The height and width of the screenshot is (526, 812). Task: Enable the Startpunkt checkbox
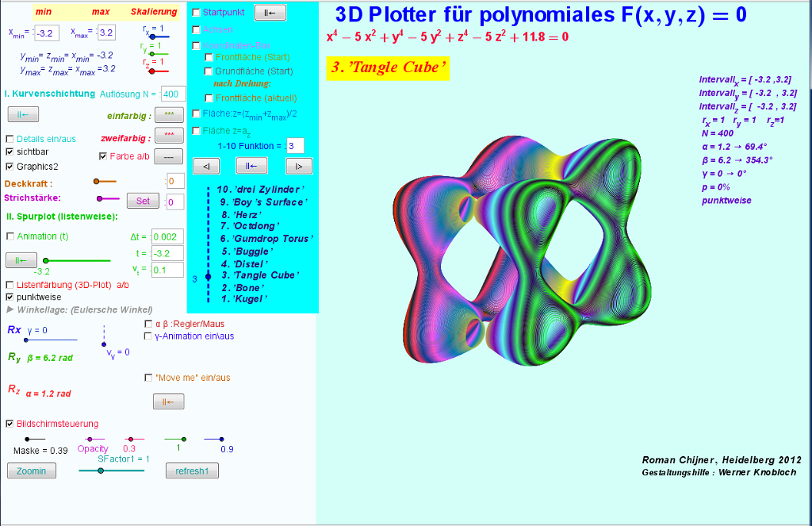(x=197, y=13)
